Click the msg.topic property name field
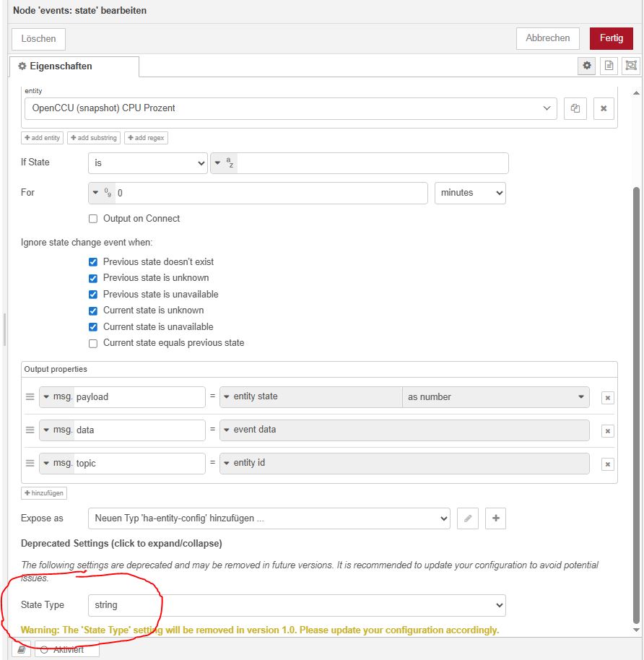This screenshot has height=660, width=644. 140,464
